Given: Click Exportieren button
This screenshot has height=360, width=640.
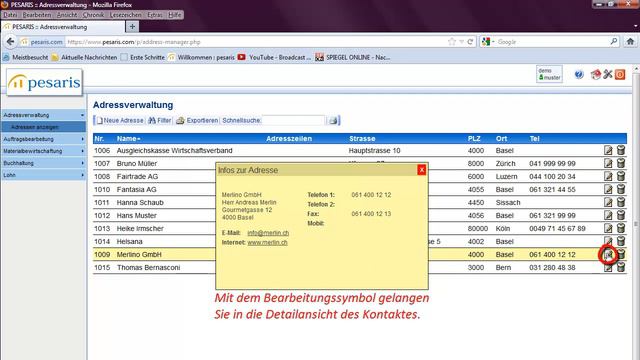Looking at the screenshot, I should click(x=197, y=120).
